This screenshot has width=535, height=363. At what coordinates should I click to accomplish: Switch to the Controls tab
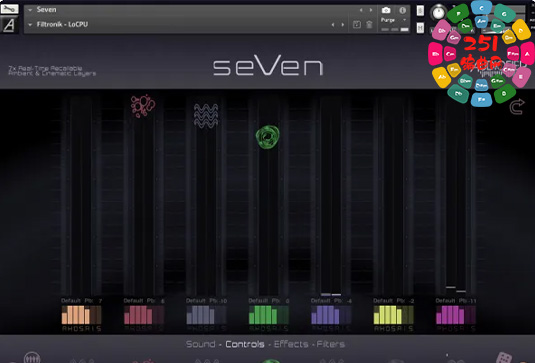(x=245, y=344)
